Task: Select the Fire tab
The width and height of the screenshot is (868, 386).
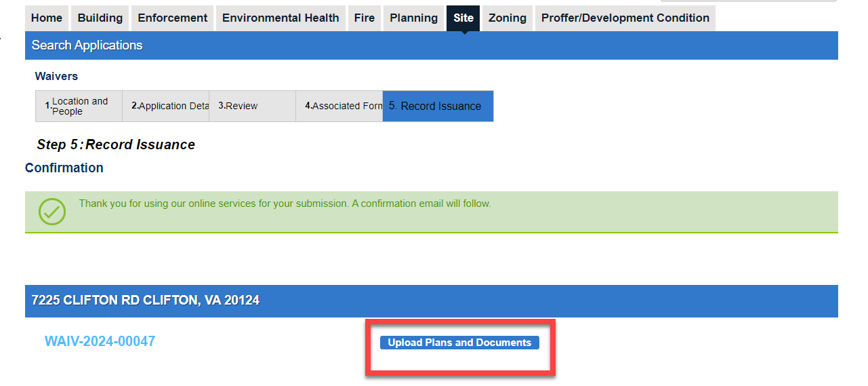Action: [x=365, y=18]
